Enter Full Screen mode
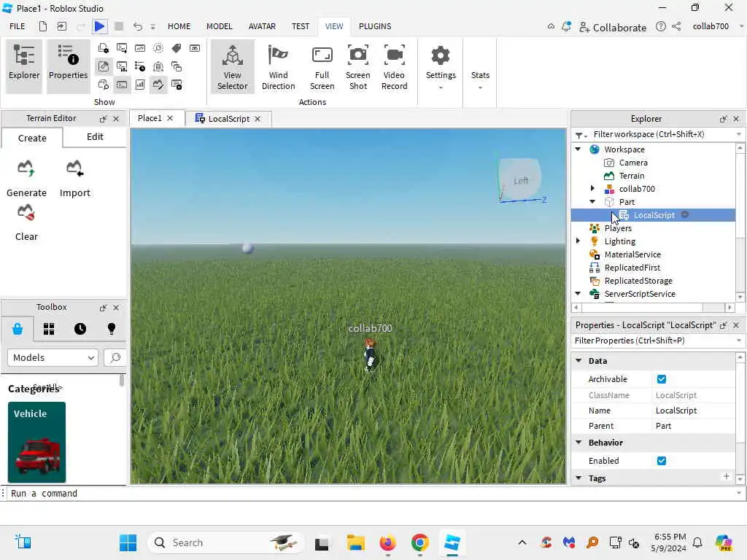This screenshot has height=560, width=747. 322,66
